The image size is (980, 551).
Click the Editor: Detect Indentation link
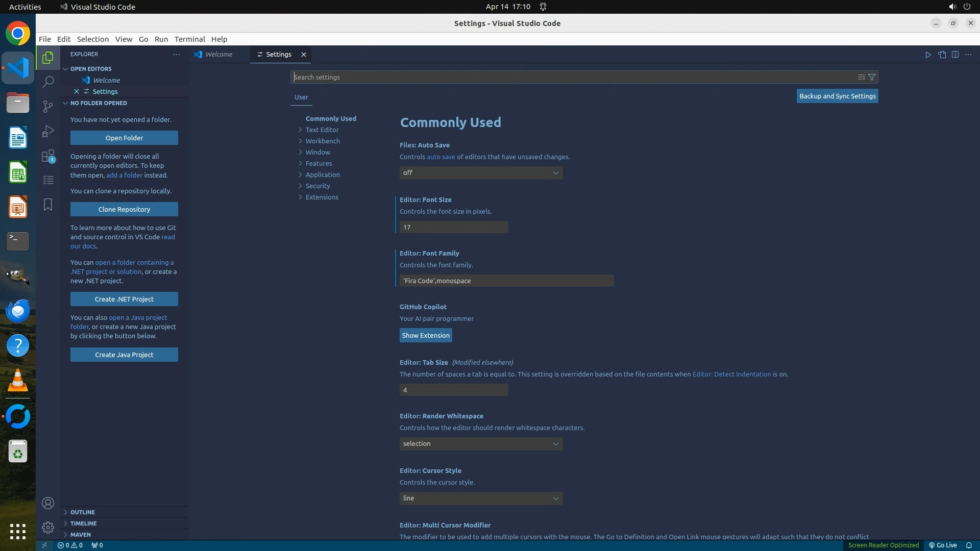[x=731, y=374]
